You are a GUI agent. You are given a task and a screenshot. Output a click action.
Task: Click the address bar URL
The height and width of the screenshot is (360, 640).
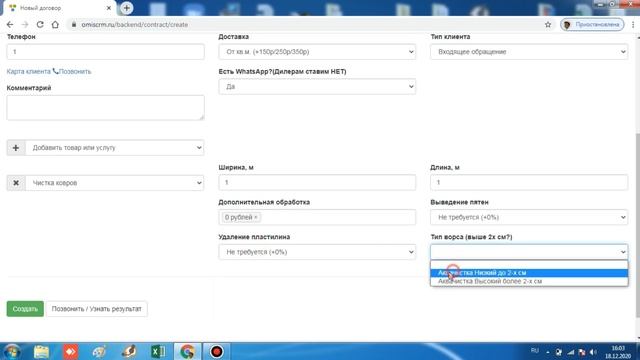coord(135,24)
